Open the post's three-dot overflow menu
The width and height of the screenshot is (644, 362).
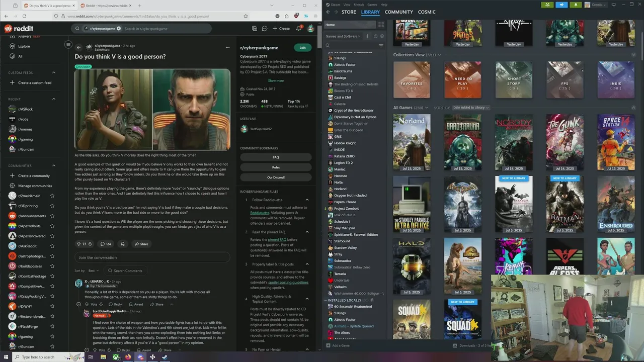227,47
